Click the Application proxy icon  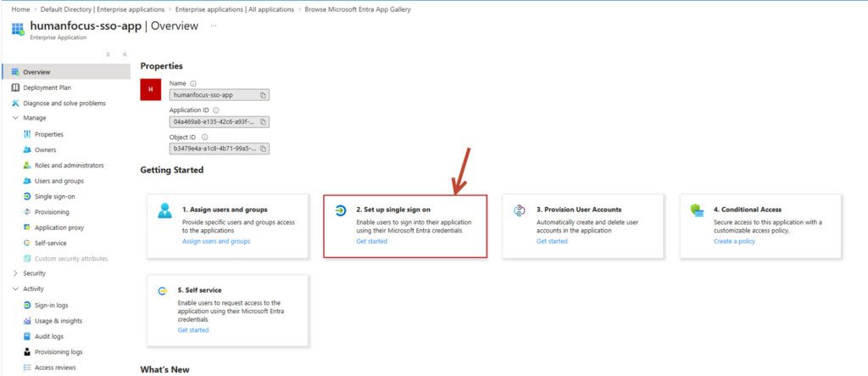tap(27, 227)
